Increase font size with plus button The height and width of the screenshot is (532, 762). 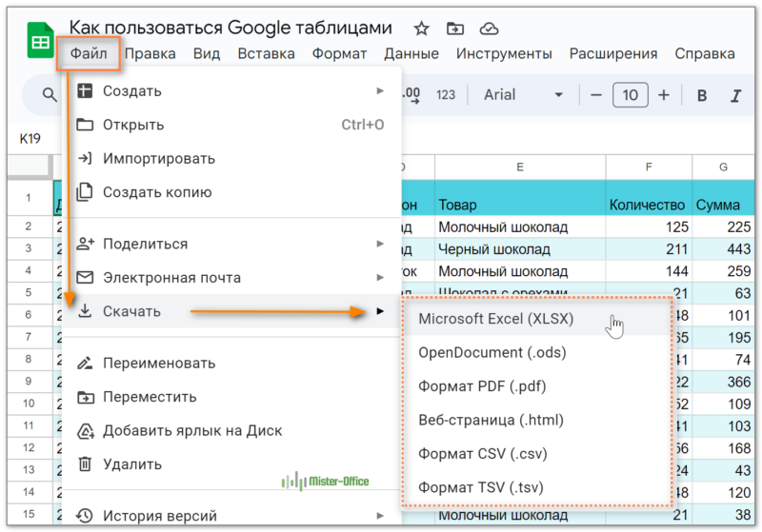click(x=664, y=95)
